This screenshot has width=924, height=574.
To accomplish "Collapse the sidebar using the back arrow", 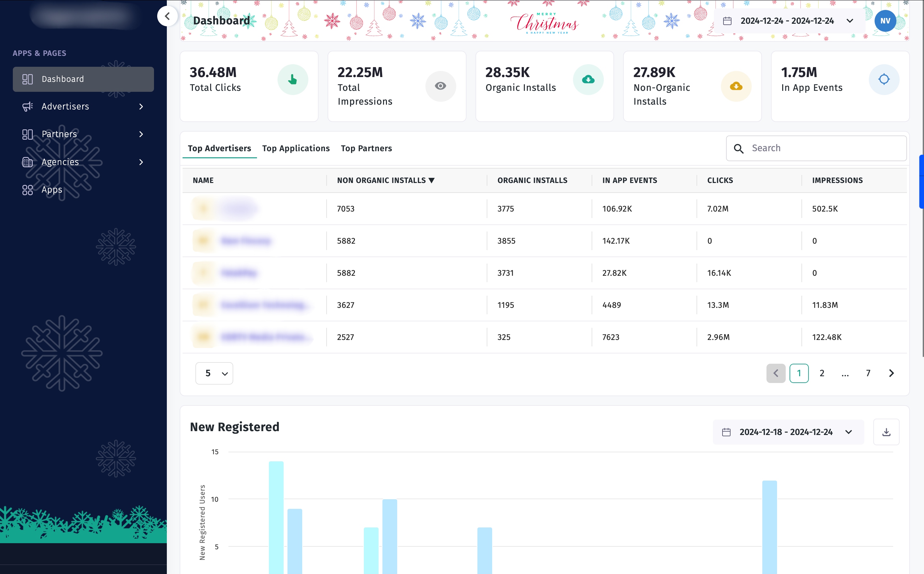I will point(167,16).
